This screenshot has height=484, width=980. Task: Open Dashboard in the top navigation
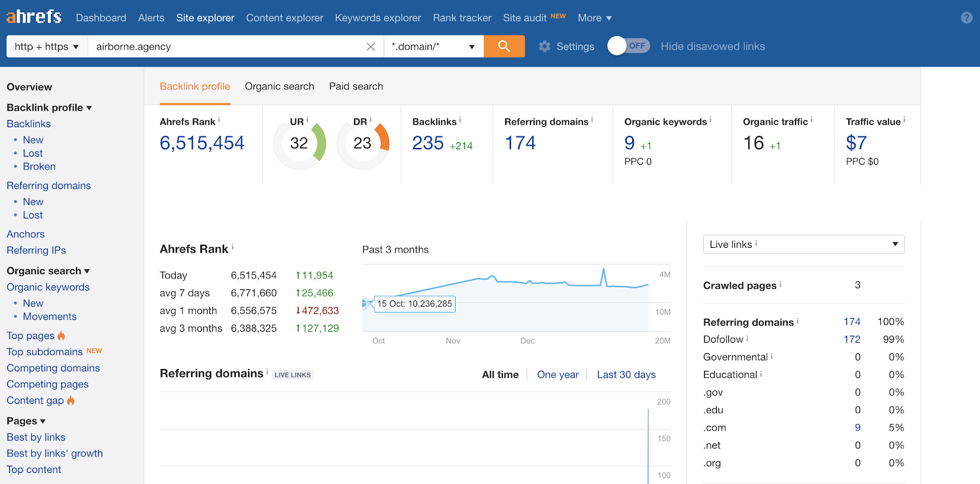(101, 18)
